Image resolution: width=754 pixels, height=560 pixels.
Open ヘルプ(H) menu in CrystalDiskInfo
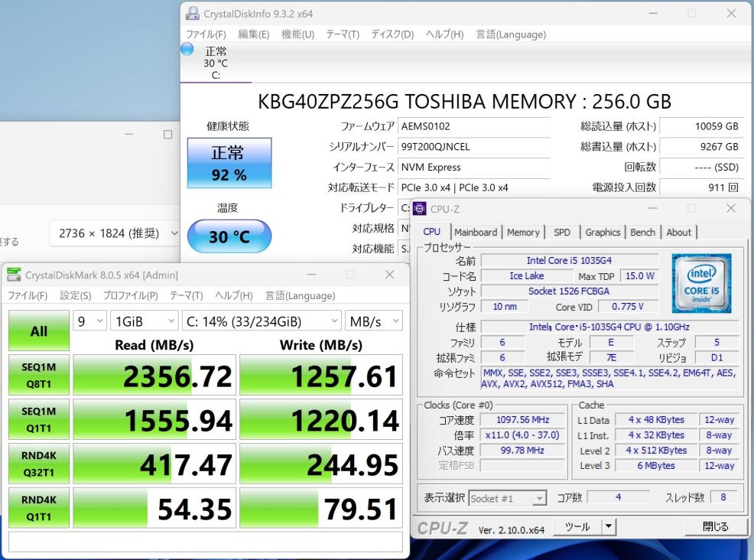click(x=444, y=34)
